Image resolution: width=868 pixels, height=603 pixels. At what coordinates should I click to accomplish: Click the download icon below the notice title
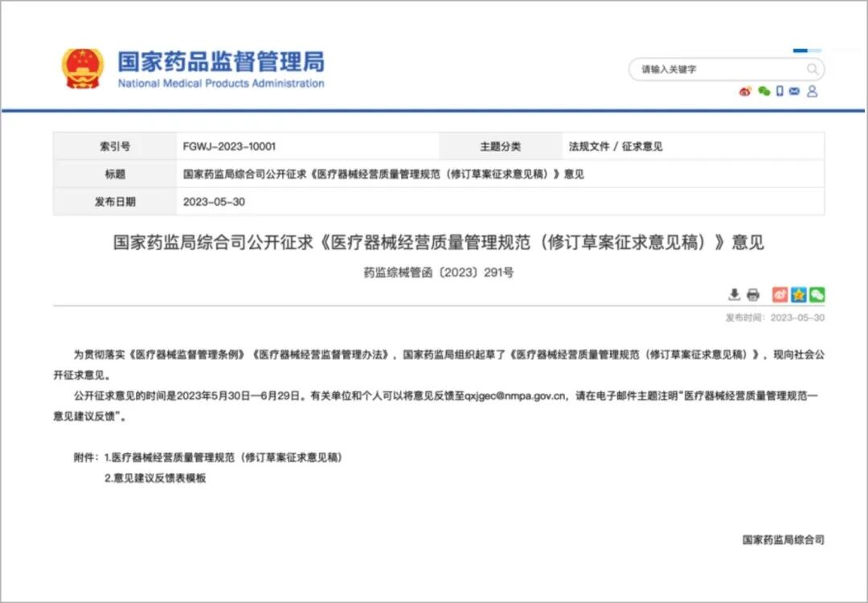735,294
